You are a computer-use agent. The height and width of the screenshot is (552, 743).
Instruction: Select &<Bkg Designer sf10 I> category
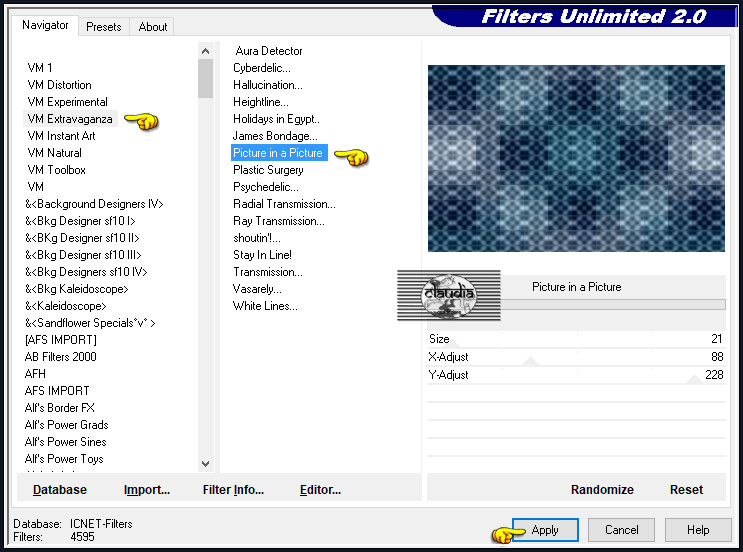pos(80,221)
